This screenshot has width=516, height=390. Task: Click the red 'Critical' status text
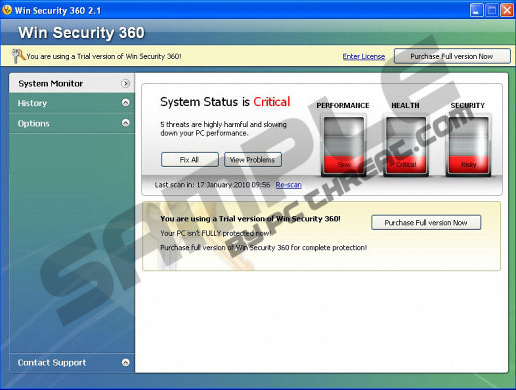[272, 102]
